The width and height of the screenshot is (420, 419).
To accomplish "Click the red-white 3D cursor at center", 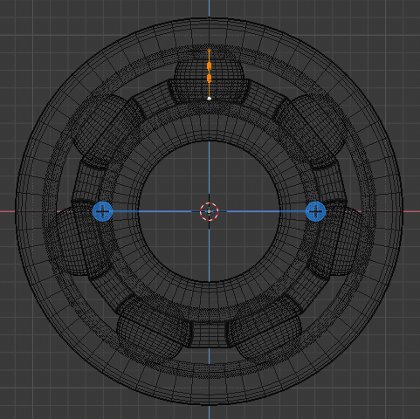I will click(209, 211).
